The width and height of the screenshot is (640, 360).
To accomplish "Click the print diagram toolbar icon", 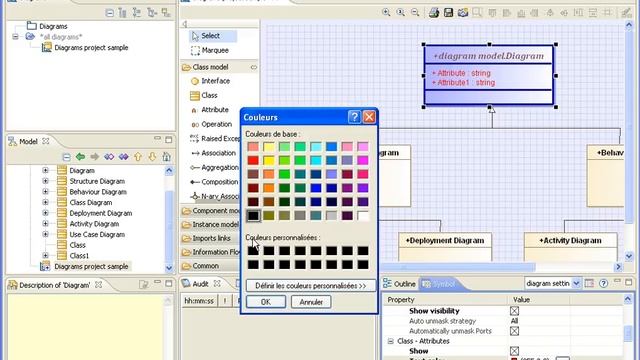I will 434,13.
